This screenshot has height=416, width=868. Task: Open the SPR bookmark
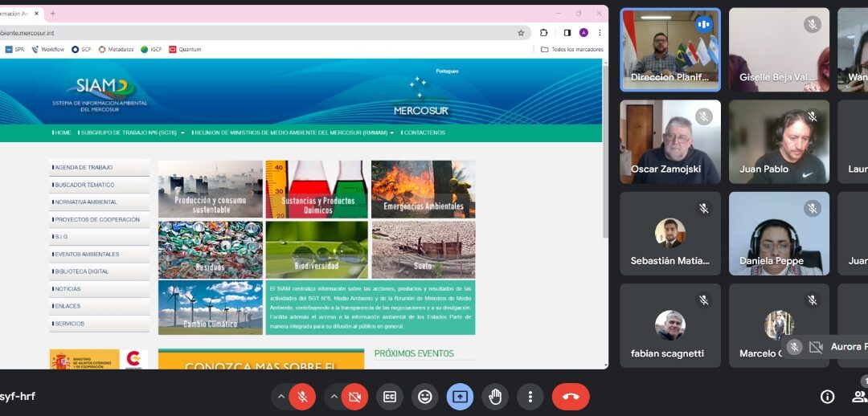15,49
